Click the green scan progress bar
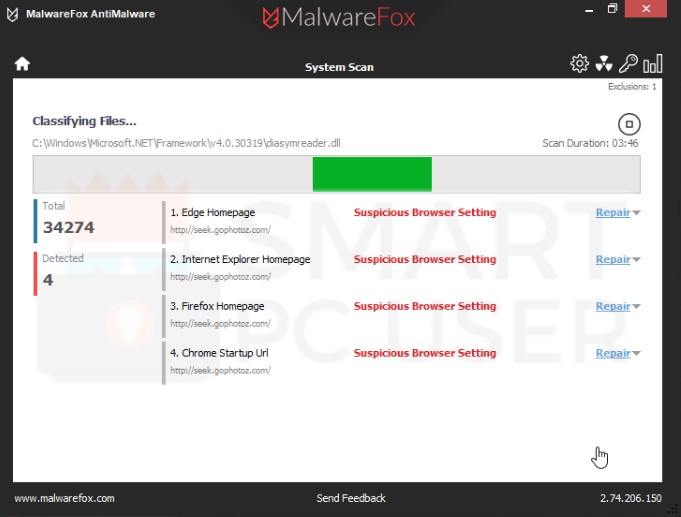 [x=372, y=174]
